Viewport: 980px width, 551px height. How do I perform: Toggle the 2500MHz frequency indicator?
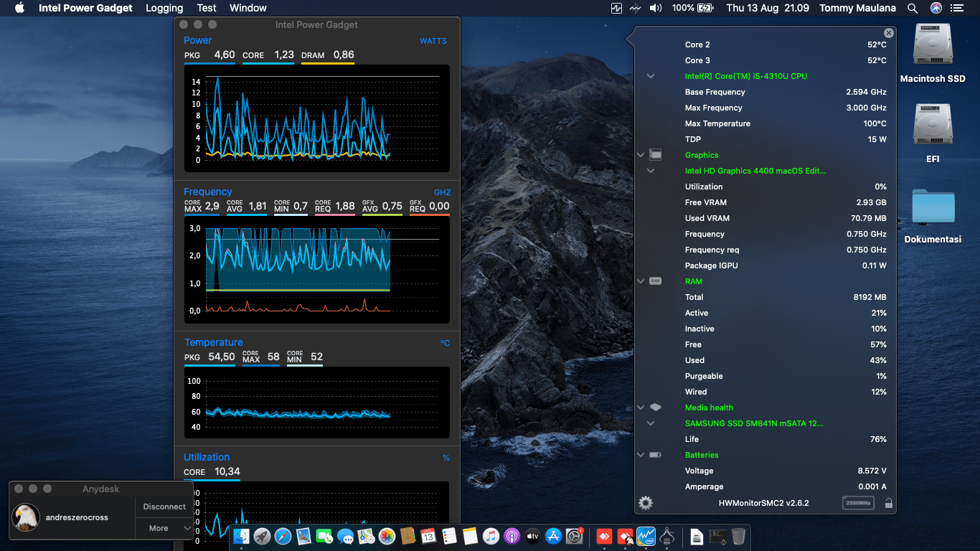tap(858, 503)
